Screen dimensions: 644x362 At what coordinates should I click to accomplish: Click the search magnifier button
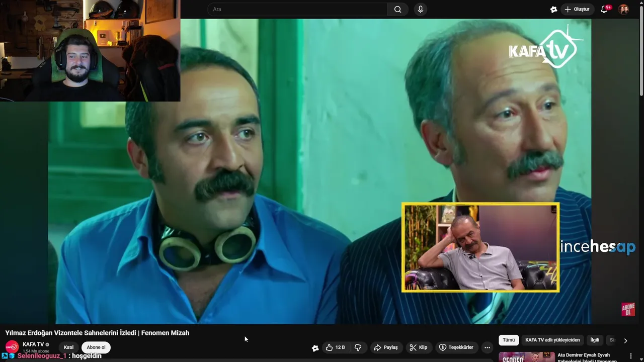398,9
